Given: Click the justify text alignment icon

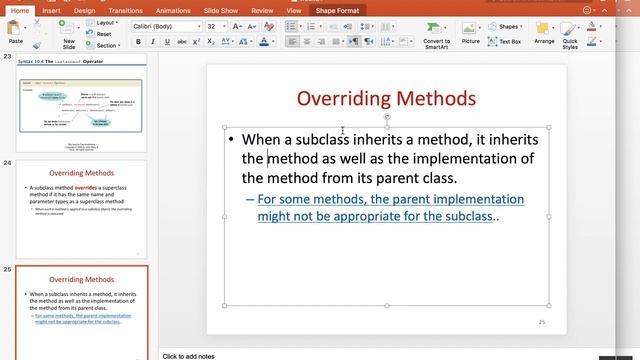Looking at the screenshot, I should point(337,42).
